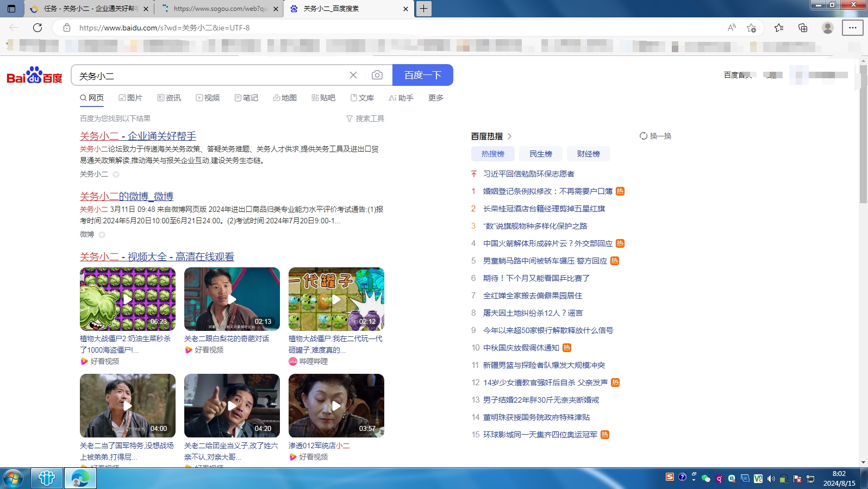
Task: Click the Sogou input method tray icon
Action: 670,477
